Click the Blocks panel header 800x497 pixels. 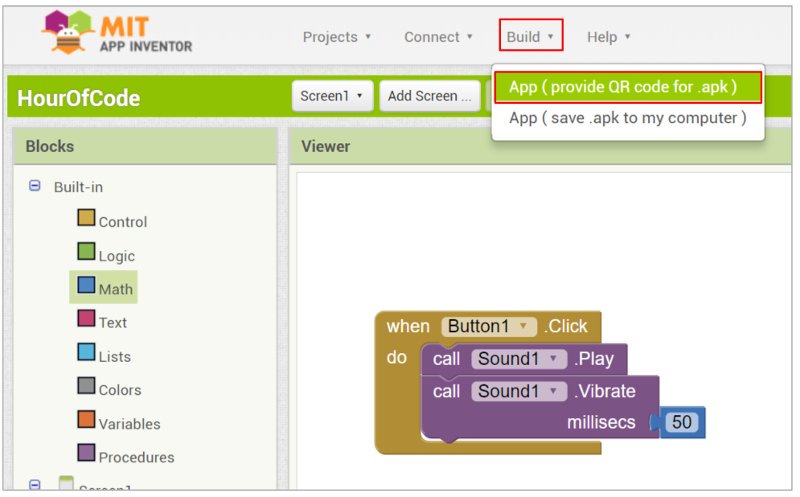(x=145, y=146)
